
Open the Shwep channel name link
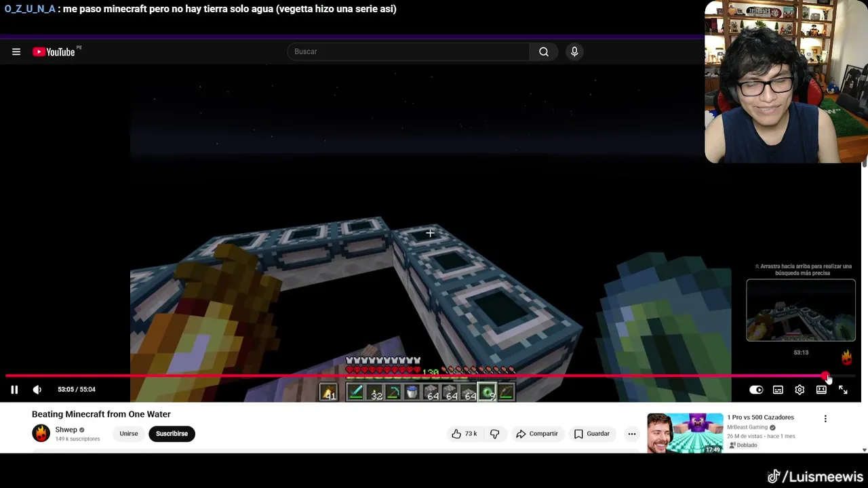coord(66,430)
